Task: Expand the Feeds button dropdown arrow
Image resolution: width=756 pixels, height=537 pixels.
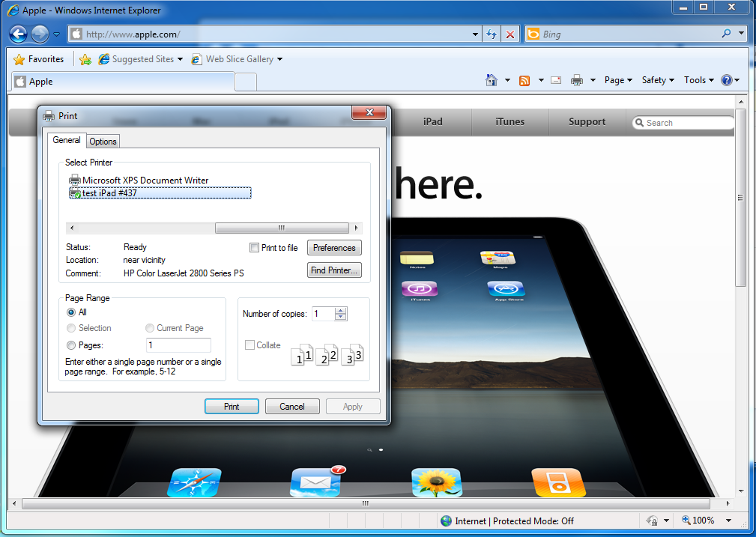Action: (x=541, y=80)
